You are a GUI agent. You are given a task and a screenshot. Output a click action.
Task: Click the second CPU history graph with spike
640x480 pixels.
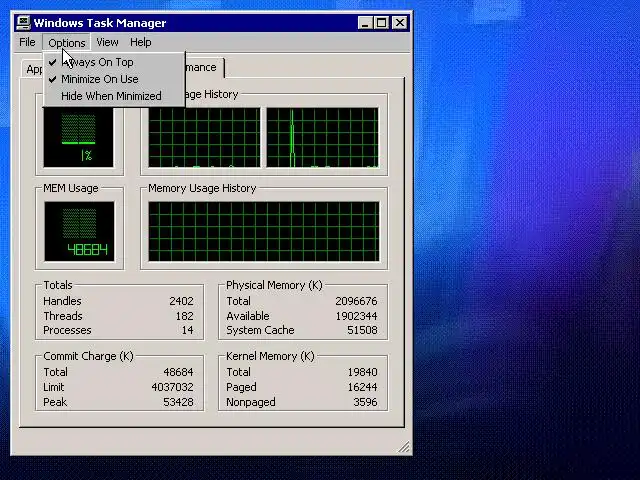(322, 138)
